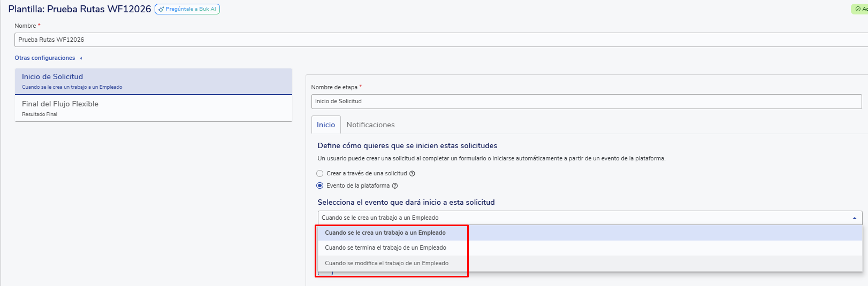Click the small arrow next to Otras configuraciones

click(x=81, y=58)
